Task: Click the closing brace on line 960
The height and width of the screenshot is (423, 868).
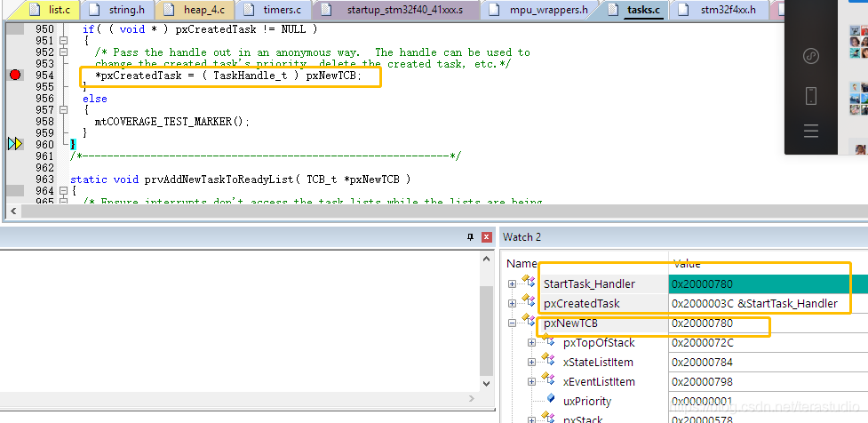Action: [73, 144]
